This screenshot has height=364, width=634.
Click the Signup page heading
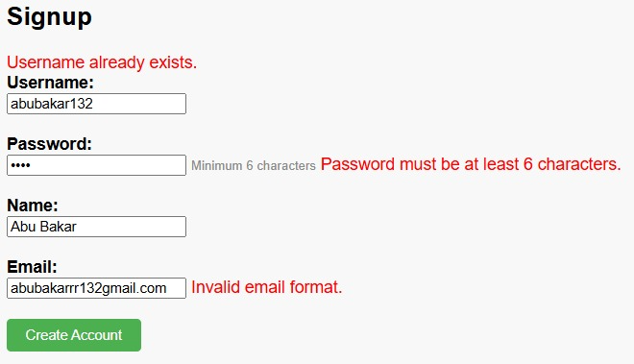(x=49, y=17)
